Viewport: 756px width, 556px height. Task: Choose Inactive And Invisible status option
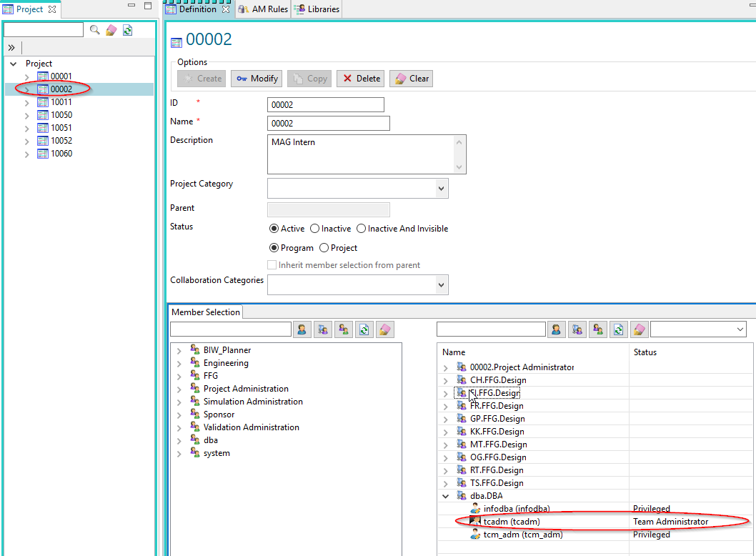point(362,229)
